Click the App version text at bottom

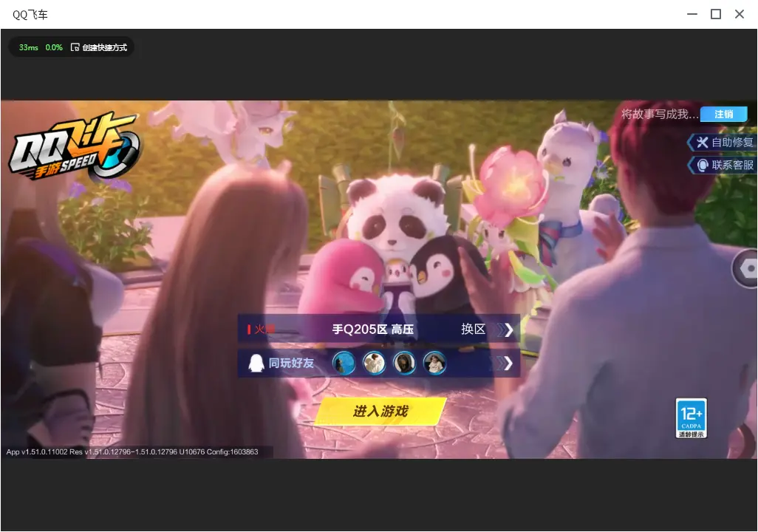tap(132, 451)
